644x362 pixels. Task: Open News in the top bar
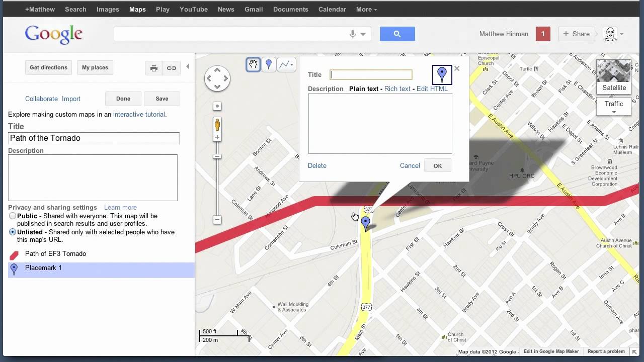point(226,9)
